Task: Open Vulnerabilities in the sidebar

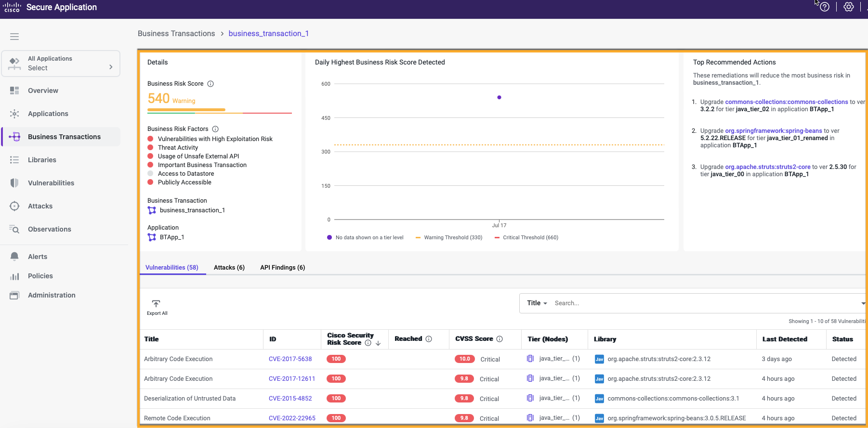Action: tap(51, 183)
